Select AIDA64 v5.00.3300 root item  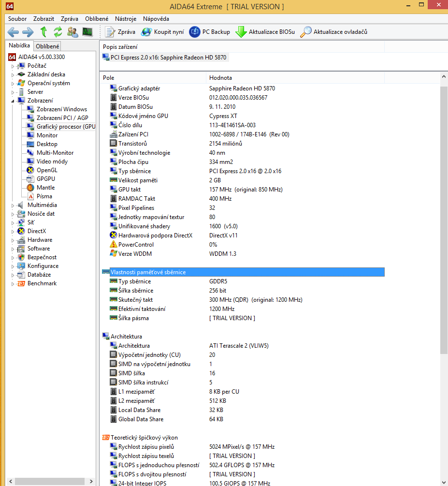[42, 57]
